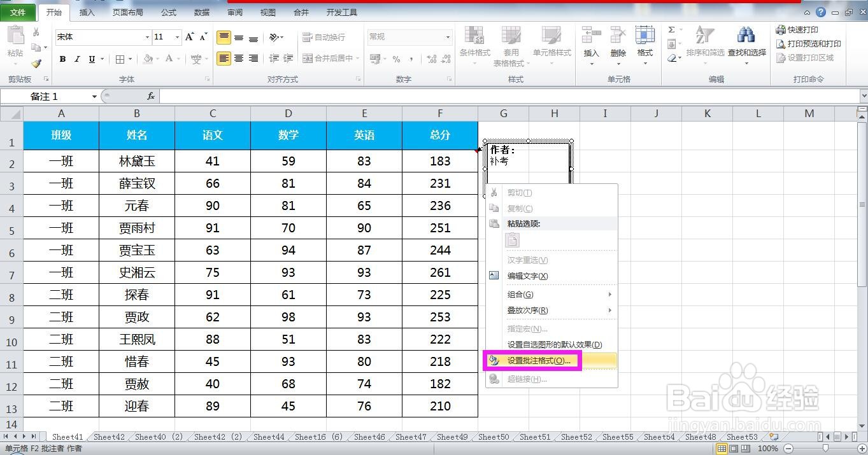This screenshot has width=868, height=455.
Task: Click the Fill Color paint bucket
Action: 148,59
